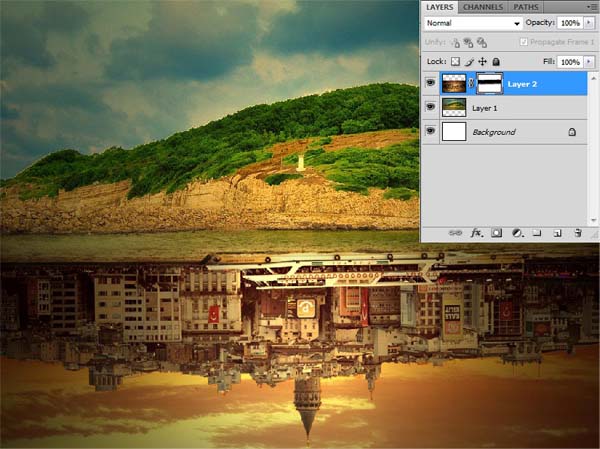This screenshot has width=600, height=449.
Task: Open the Opacity slider arrow
Action: point(589,23)
